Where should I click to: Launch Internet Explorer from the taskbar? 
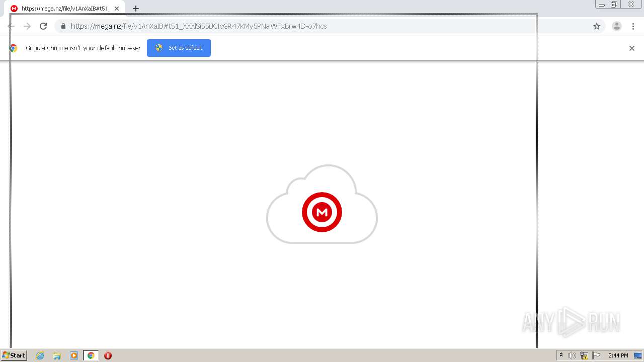click(x=40, y=355)
